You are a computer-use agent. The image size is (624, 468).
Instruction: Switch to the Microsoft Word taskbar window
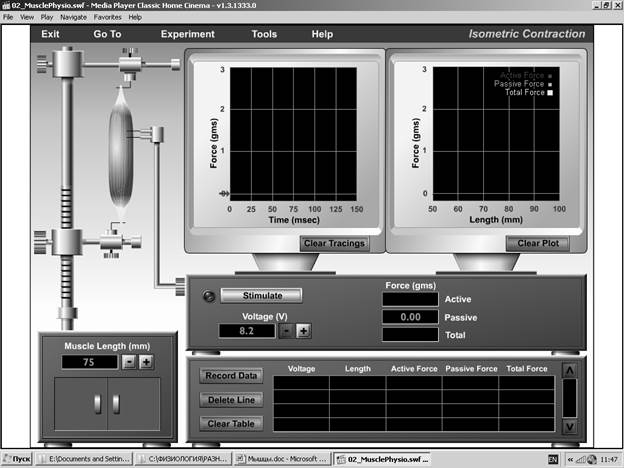point(283,459)
